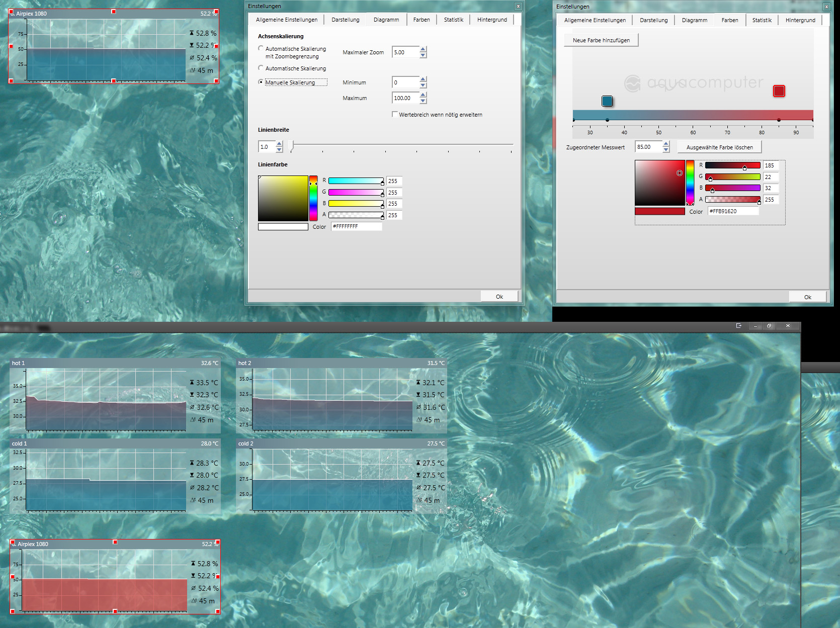This screenshot has height=628, width=840.
Task: Click the Color hex field showing #FFB91620
Action: (x=733, y=211)
